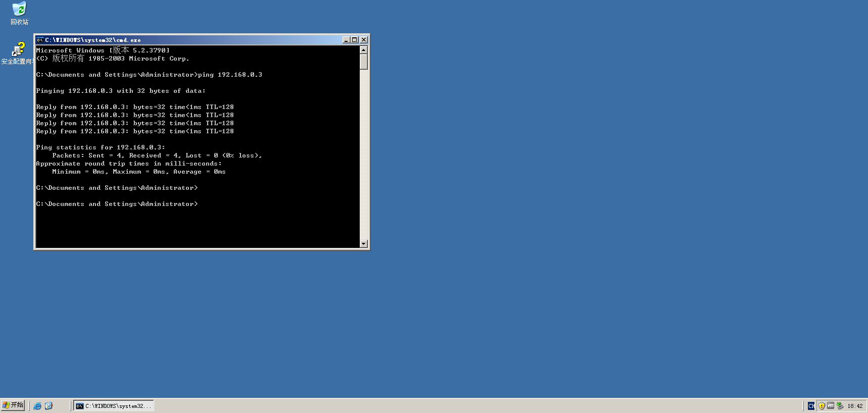Close the cmd.exe window
Image resolution: width=868 pixels, height=413 pixels.
364,40
